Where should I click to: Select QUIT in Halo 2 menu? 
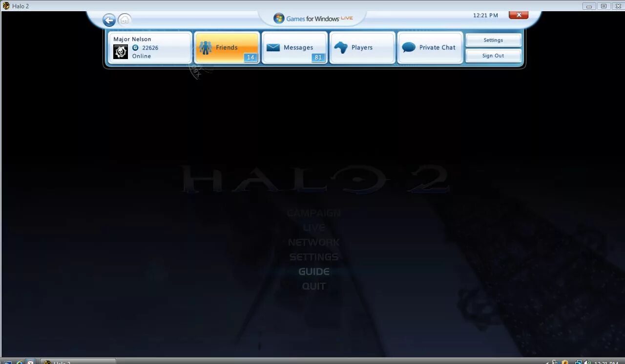pyautogui.click(x=314, y=286)
